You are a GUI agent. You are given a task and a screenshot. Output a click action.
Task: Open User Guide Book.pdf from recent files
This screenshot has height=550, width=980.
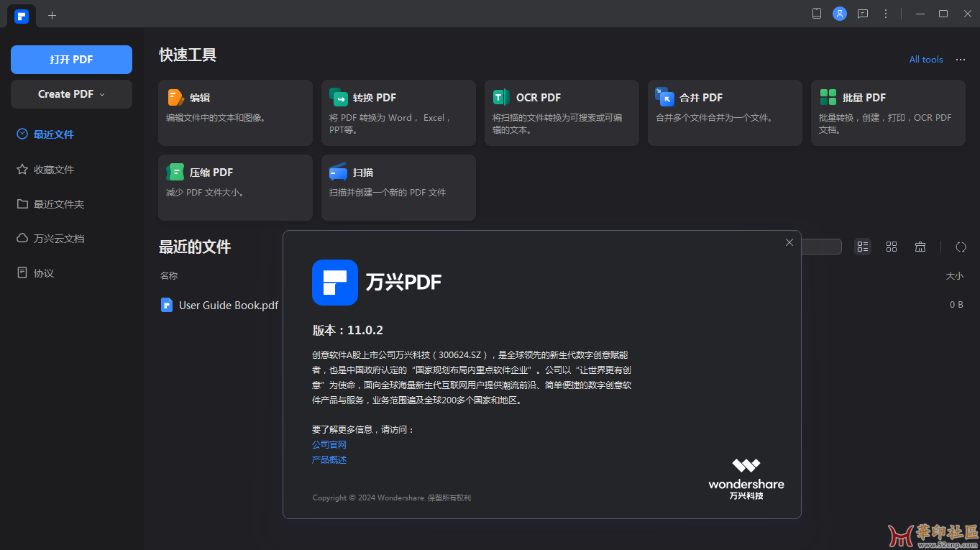[x=229, y=305]
